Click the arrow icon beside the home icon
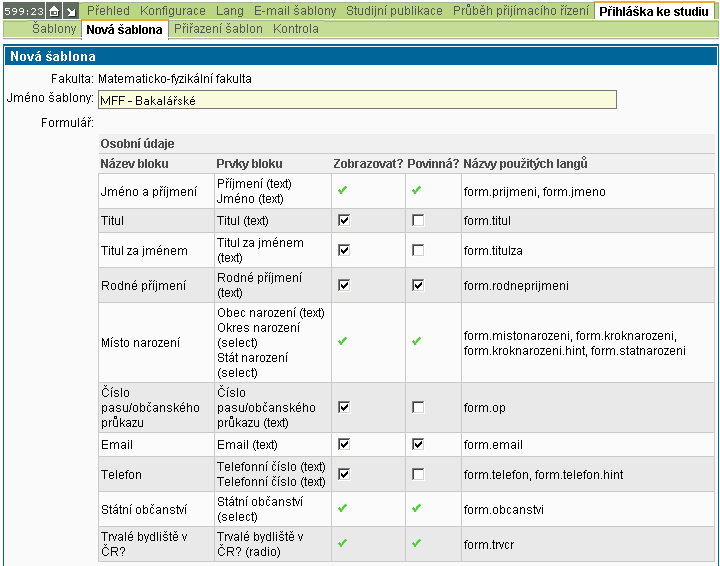The image size is (720, 566). point(71,11)
